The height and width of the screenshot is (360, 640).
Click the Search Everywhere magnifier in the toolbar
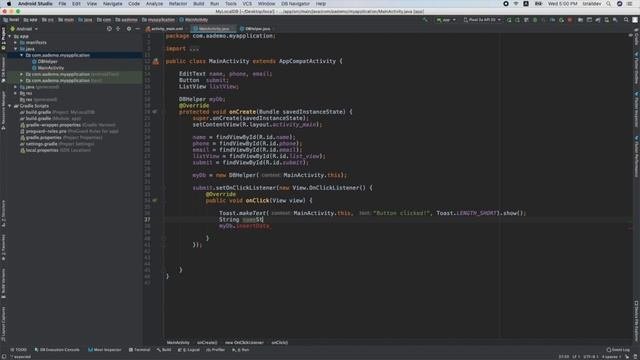click(626, 20)
